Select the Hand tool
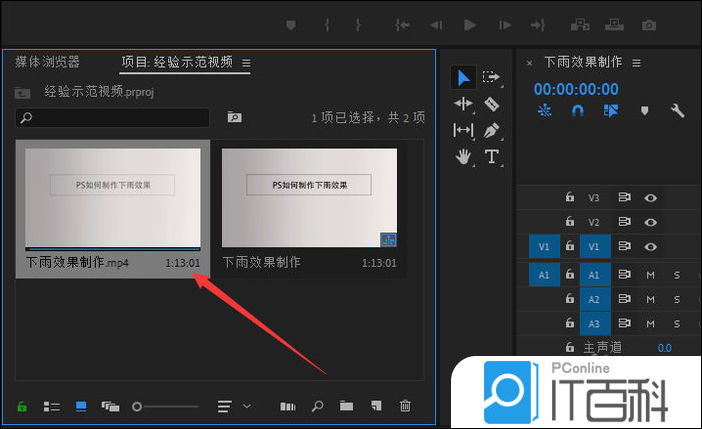The height and width of the screenshot is (429, 702). 463,156
